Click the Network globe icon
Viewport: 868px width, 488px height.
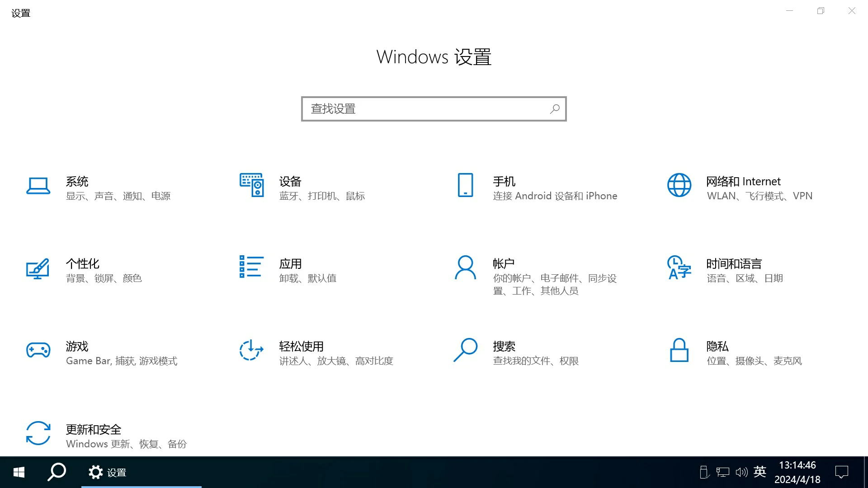click(679, 185)
